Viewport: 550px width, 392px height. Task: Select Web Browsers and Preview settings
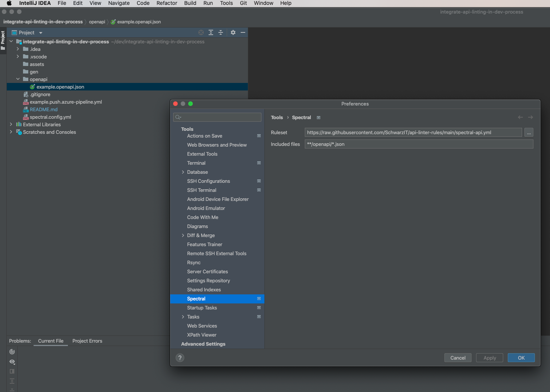pyautogui.click(x=217, y=145)
